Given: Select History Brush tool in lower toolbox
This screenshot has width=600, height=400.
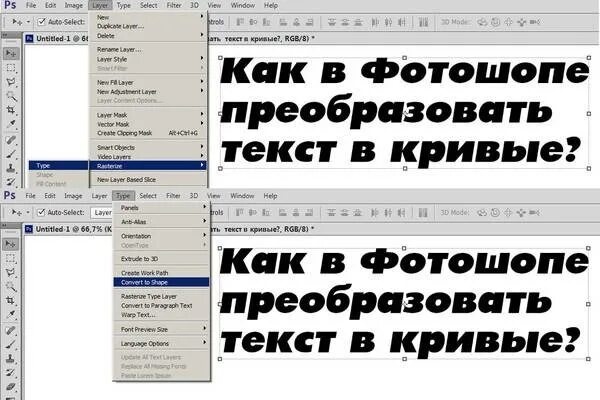Looking at the screenshot, I should click(11, 373).
